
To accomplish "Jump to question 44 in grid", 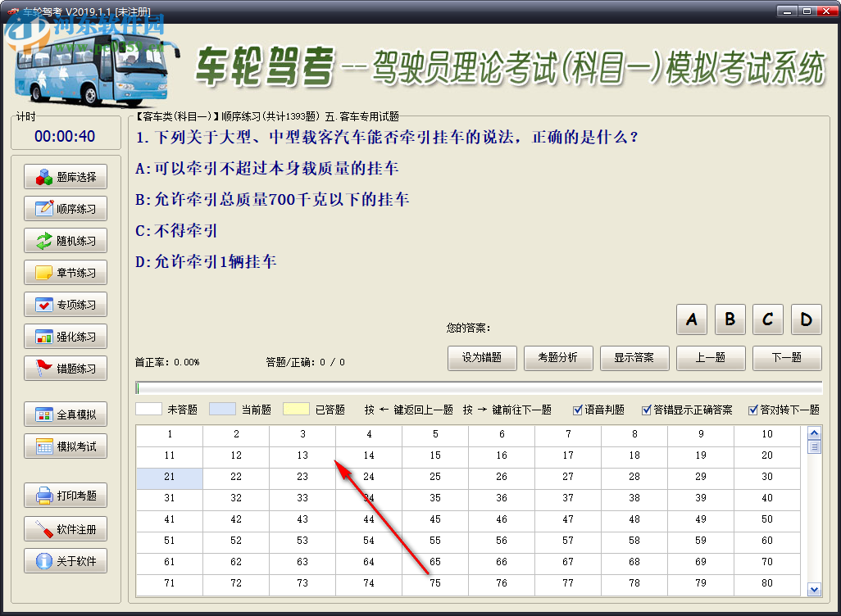I will click(x=369, y=521).
